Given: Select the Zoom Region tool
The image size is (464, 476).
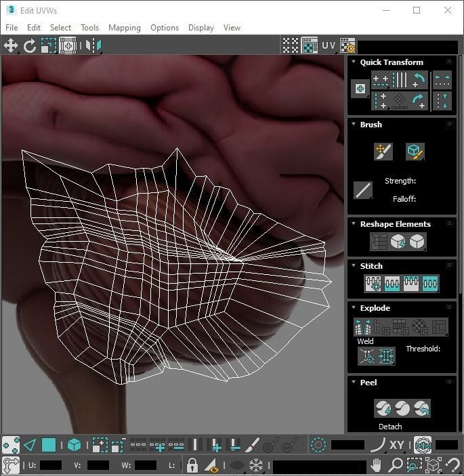Looking at the screenshot, I should click(x=415, y=465).
